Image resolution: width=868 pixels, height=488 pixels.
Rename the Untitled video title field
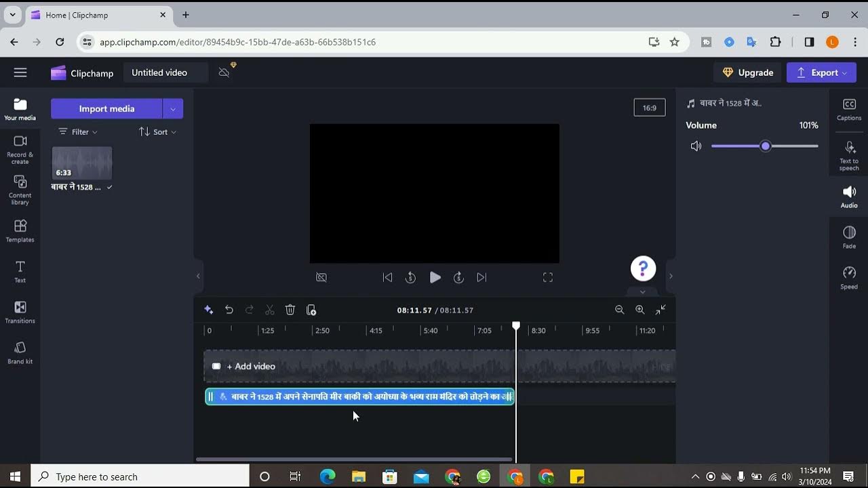coord(165,73)
